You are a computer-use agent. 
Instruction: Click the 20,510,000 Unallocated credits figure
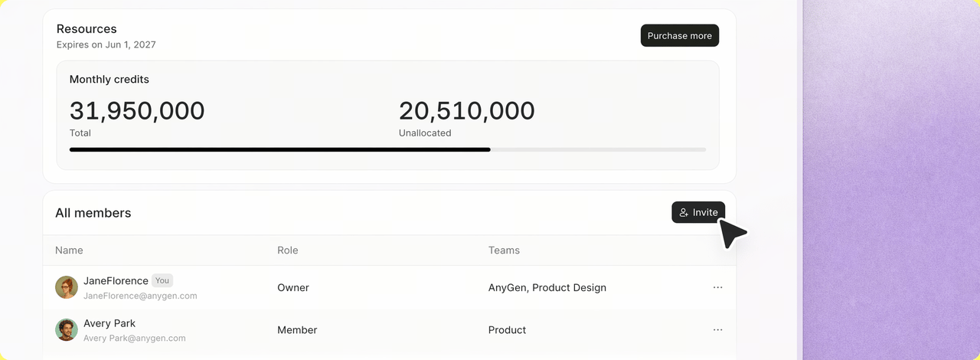point(467,111)
